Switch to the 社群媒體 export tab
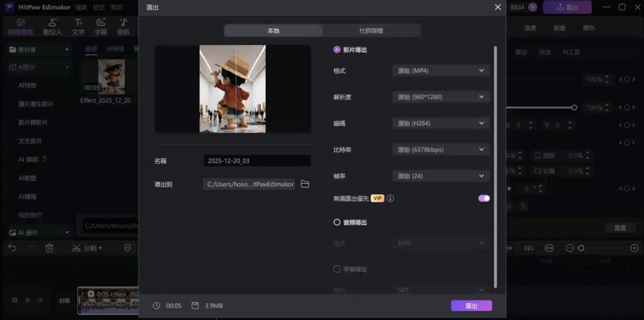644x320 pixels. coord(371,31)
